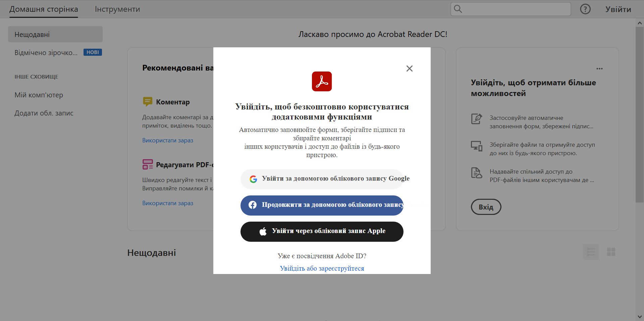Open the overflow menu with three dots
Viewport: 644px width, 321px height.
600,69
